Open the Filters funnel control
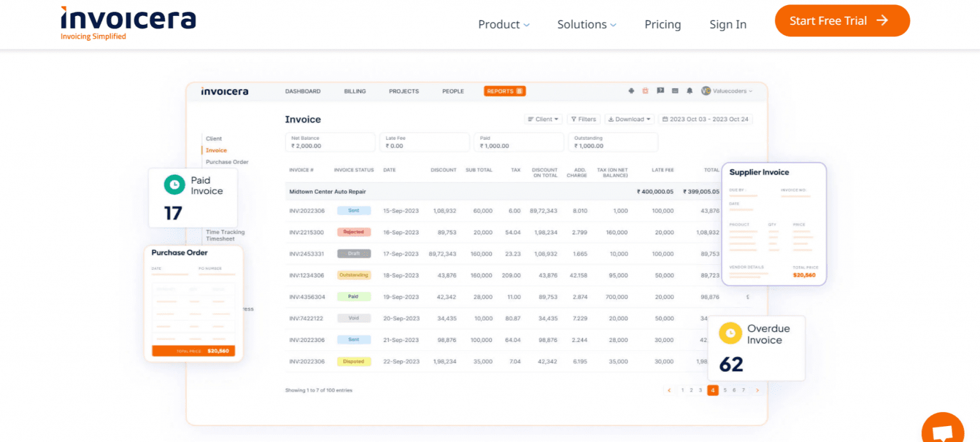 pos(583,119)
